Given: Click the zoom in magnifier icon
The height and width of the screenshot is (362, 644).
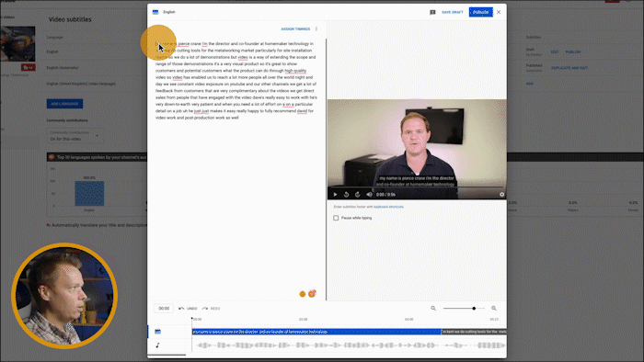Looking at the screenshot, I should [494, 308].
